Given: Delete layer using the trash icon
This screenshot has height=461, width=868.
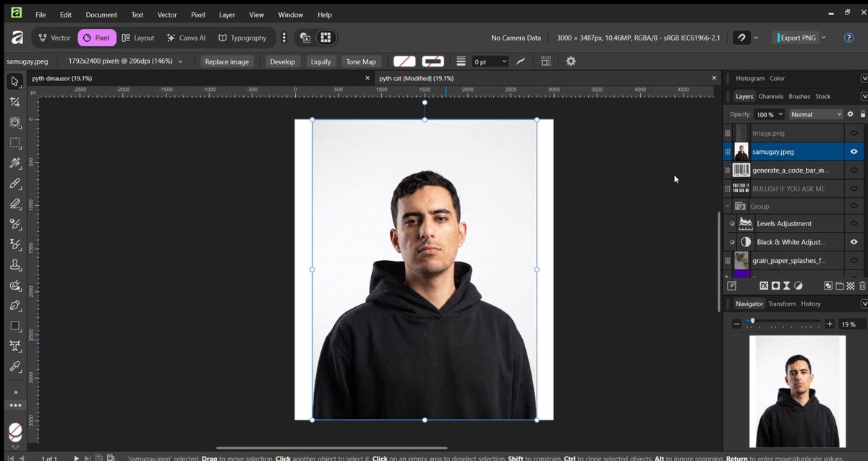Looking at the screenshot, I should pos(862,286).
